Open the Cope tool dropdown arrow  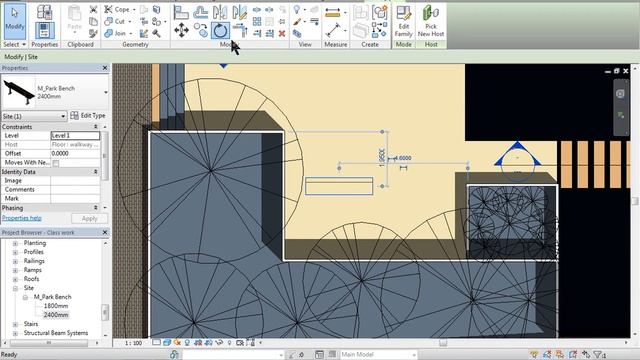(134, 9)
